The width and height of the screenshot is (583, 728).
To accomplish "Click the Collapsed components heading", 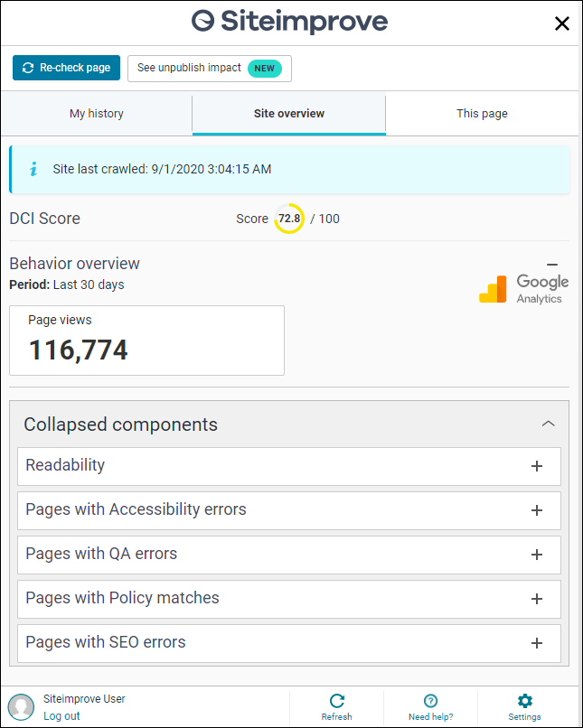I will coord(121,425).
